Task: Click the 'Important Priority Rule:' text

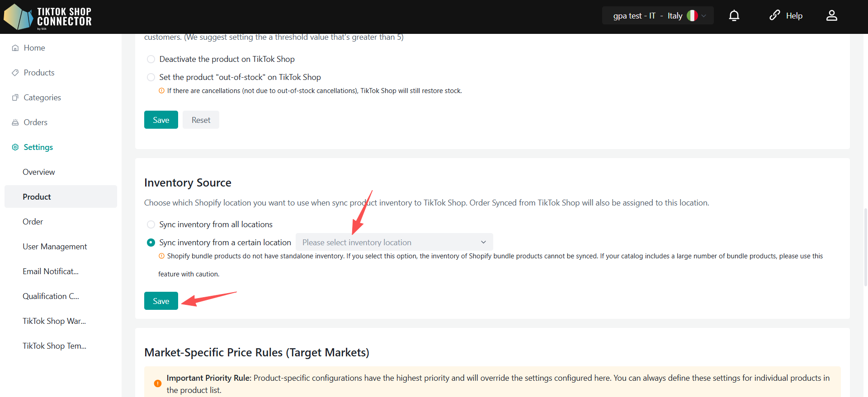Action: (209, 378)
